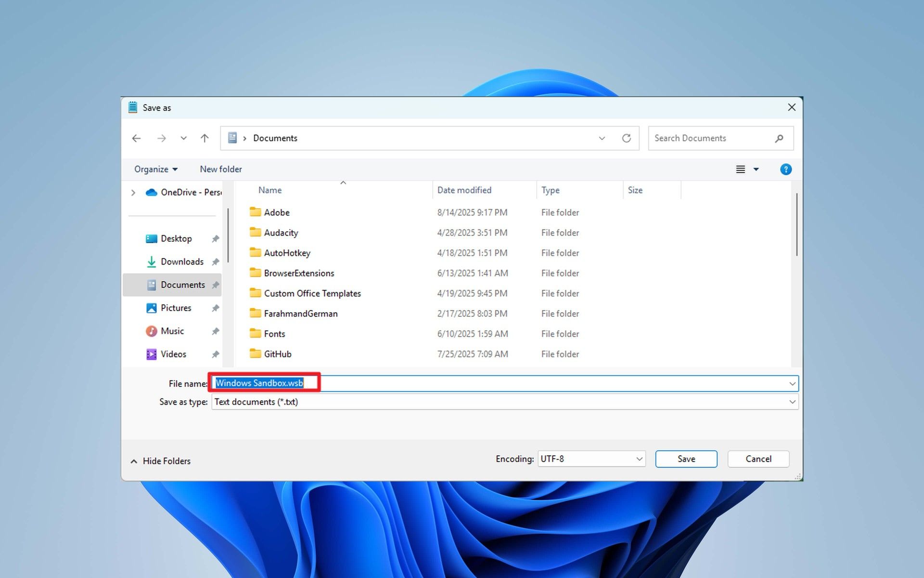The image size is (924, 578).
Task: Expand the address bar history dropdown
Action: (x=602, y=138)
